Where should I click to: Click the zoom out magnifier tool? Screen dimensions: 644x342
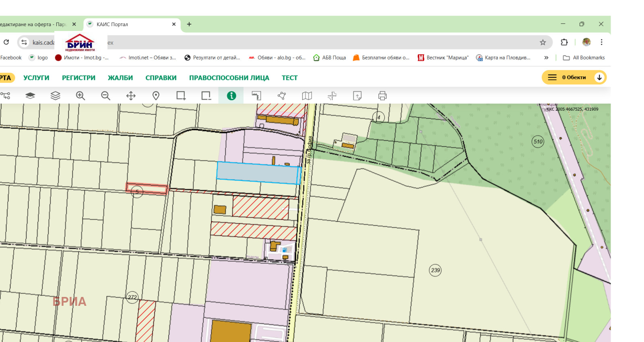(x=105, y=96)
